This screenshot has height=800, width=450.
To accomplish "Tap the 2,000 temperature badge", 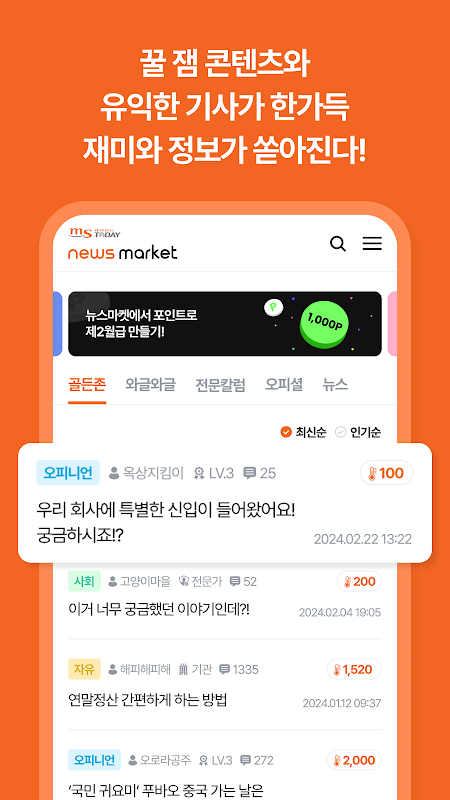I will point(354,760).
